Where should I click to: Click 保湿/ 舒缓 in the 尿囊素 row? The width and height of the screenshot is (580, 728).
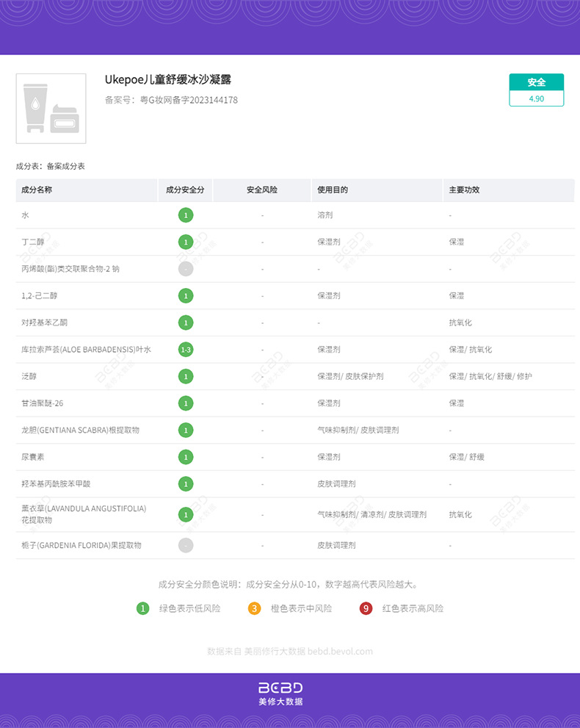click(x=467, y=458)
